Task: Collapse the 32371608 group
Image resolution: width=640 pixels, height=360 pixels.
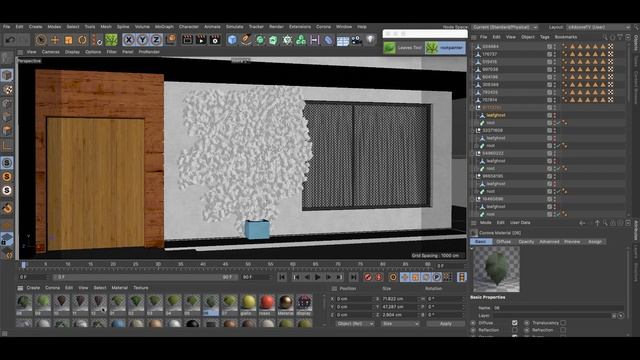Action: tap(473, 131)
